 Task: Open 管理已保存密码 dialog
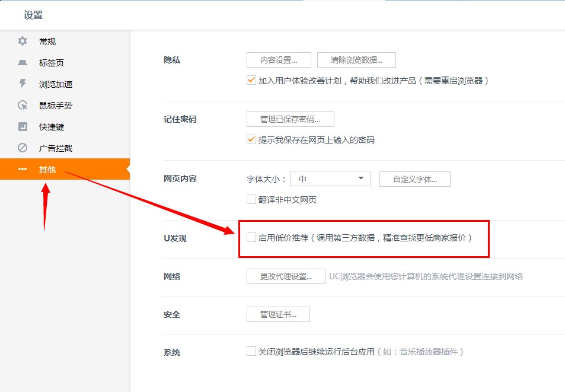pyautogui.click(x=290, y=119)
